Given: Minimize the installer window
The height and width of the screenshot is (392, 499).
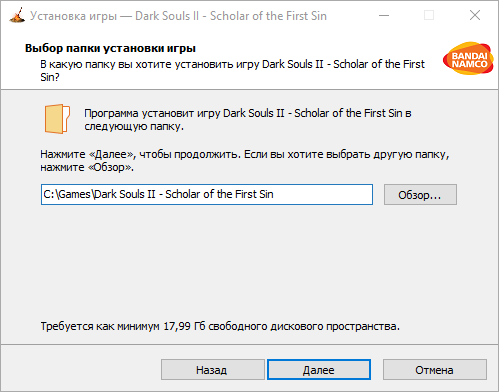Looking at the screenshot, I should point(384,15).
